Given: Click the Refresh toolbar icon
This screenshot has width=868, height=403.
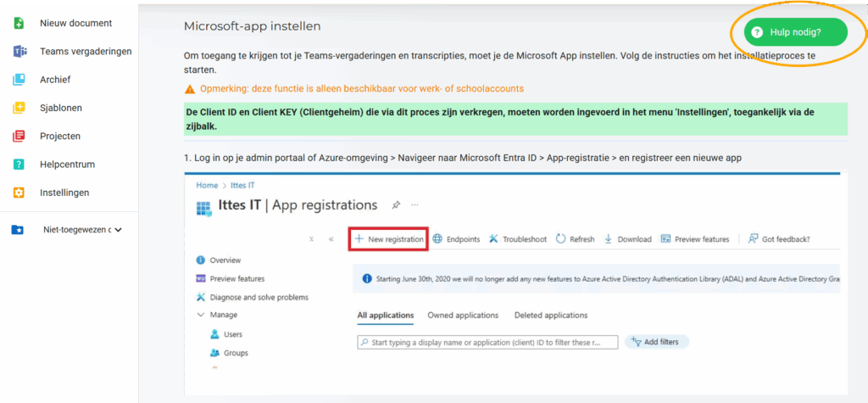Looking at the screenshot, I should click(561, 239).
